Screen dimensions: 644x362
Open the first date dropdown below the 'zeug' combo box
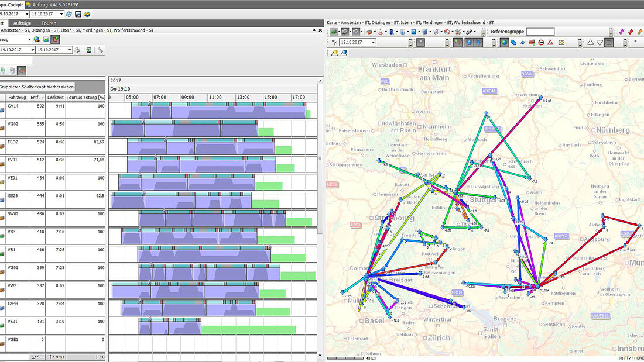pos(32,50)
